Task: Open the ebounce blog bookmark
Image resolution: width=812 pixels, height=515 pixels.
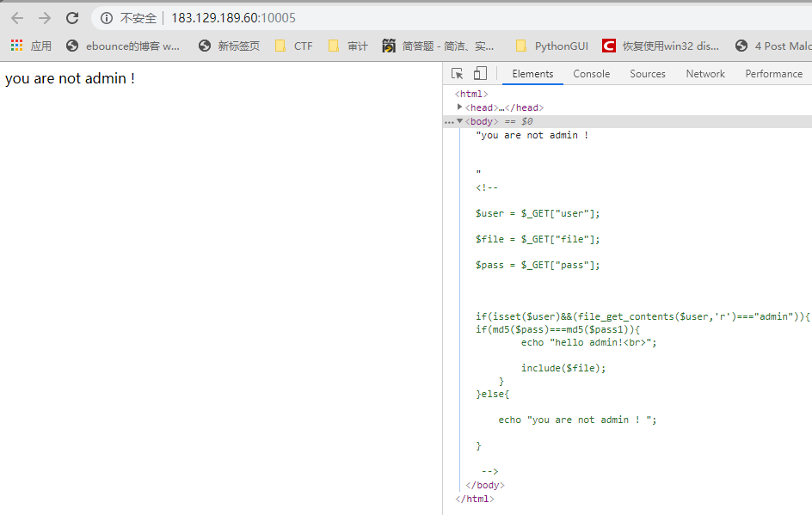Action: (123, 46)
